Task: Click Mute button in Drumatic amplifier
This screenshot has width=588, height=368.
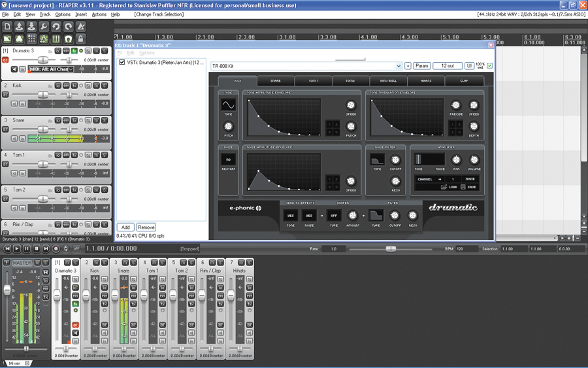Action: click(x=470, y=179)
